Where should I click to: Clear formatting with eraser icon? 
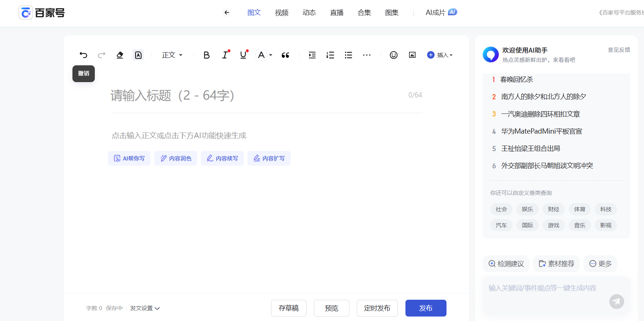(120, 55)
